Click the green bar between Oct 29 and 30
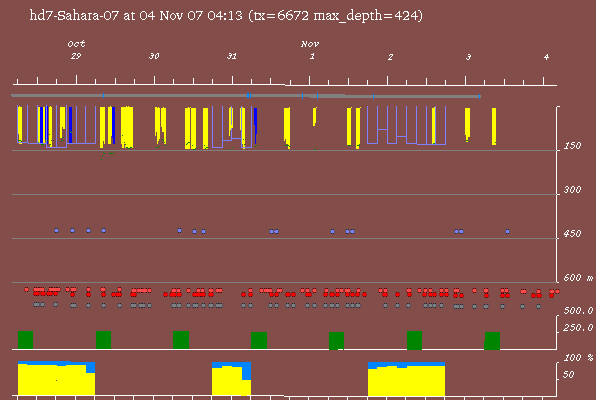Screen dimensions: 596x400 click(103, 340)
